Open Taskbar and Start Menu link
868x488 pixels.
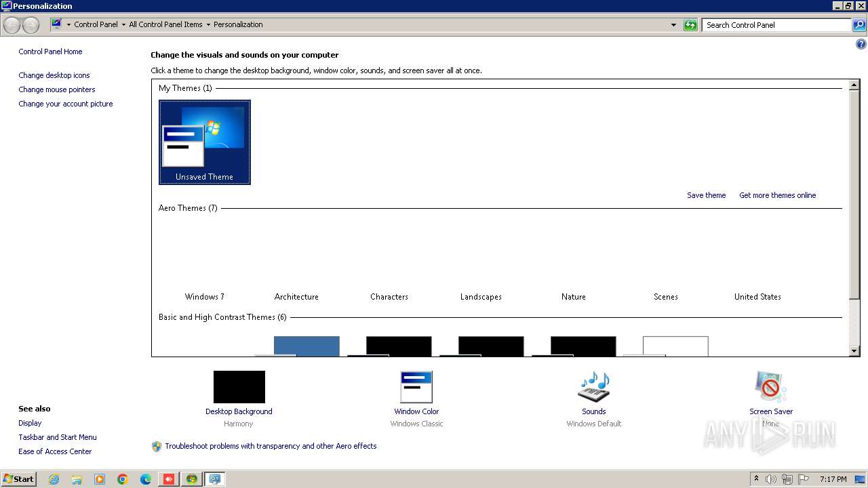pos(58,437)
